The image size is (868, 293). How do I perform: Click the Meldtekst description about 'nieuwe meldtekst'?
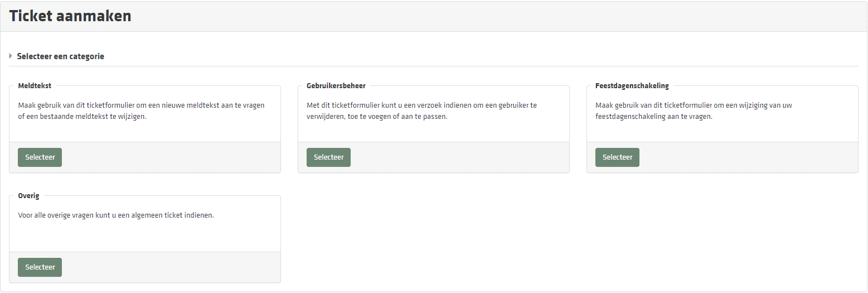[141, 111]
